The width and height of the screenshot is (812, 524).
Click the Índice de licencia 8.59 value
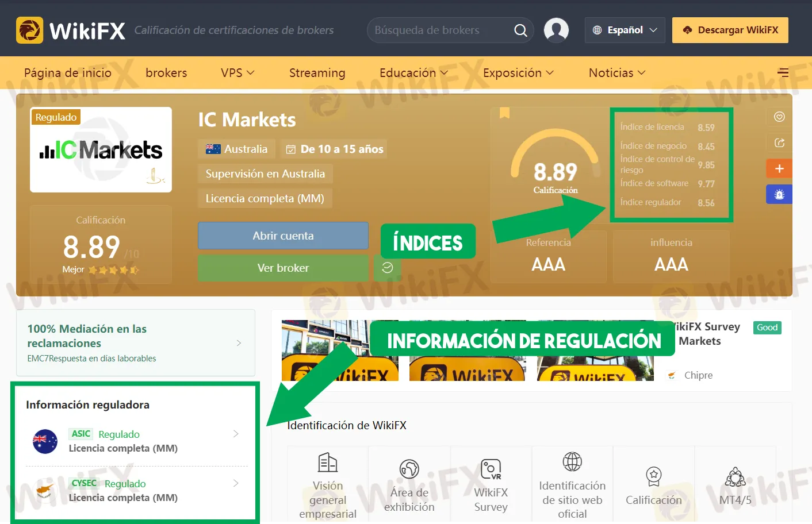coord(706,128)
